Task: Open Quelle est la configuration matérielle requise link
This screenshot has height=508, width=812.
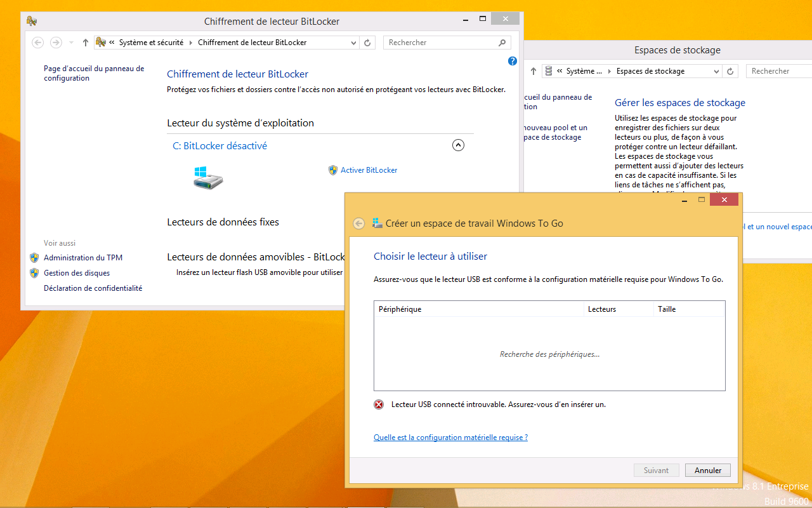Action: pyautogui.click(x=450, y=438)
